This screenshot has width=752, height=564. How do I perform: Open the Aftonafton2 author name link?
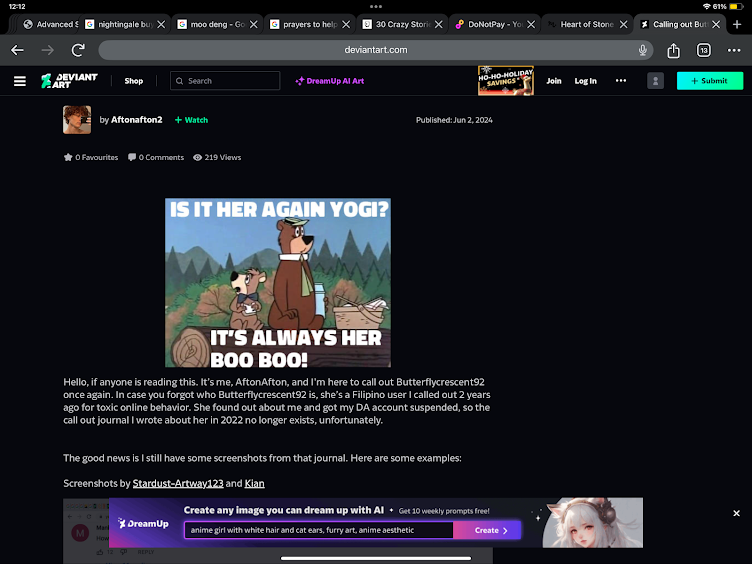[137, 119]
